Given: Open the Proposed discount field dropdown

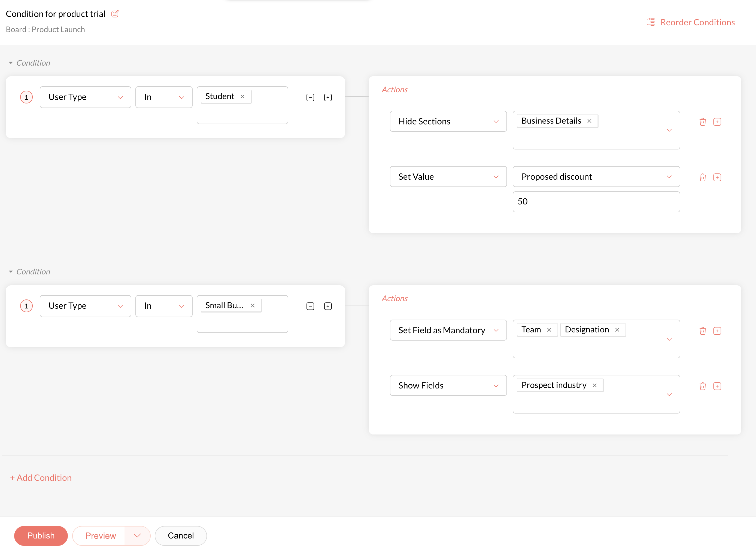Looking at the screenshot, I should [596, 177].
